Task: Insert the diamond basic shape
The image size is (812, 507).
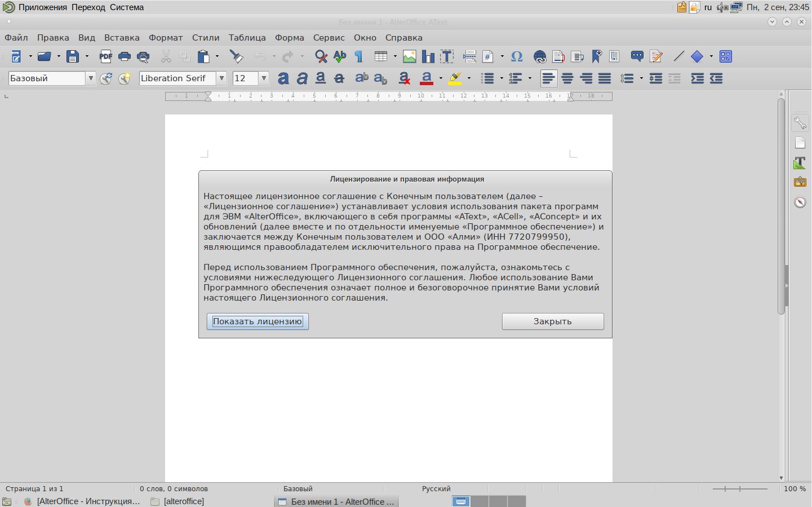Action: coord(697,56)
